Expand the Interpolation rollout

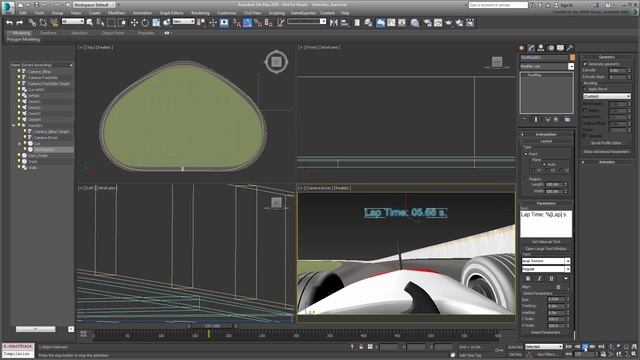[546, 134]
